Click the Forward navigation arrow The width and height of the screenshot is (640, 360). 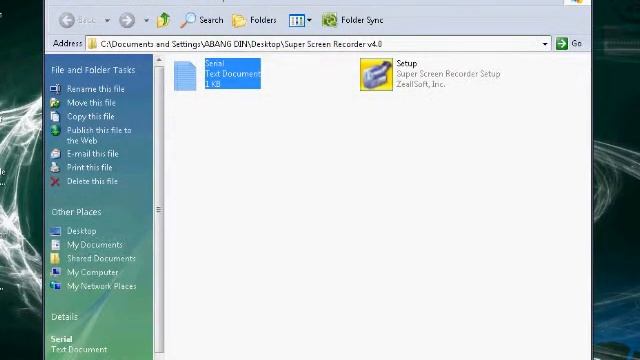[127, 20]
